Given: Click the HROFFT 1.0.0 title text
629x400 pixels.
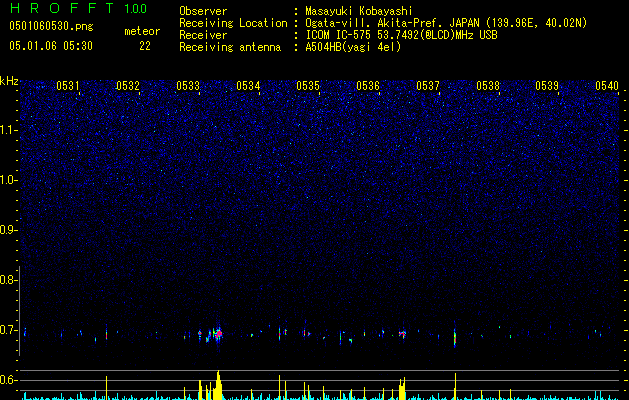Looking at the screenshot, I should (78, 8).
